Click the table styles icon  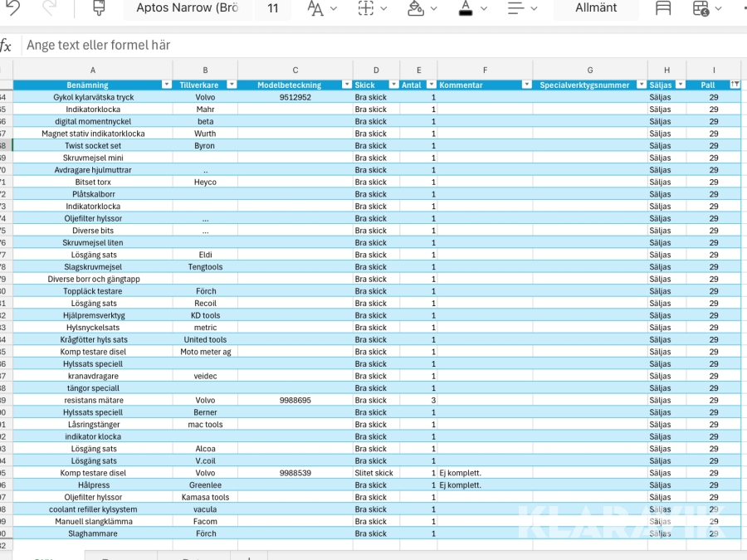[x=663, y=8]
